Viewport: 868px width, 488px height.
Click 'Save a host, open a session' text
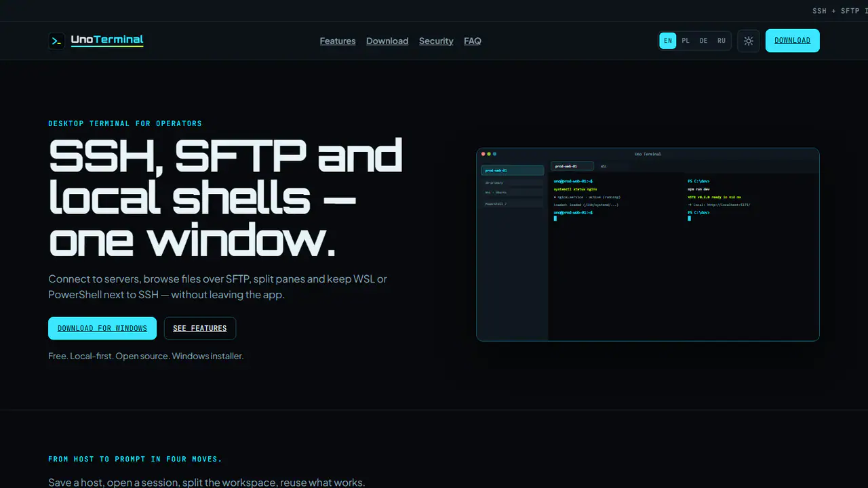click(206, 483)
